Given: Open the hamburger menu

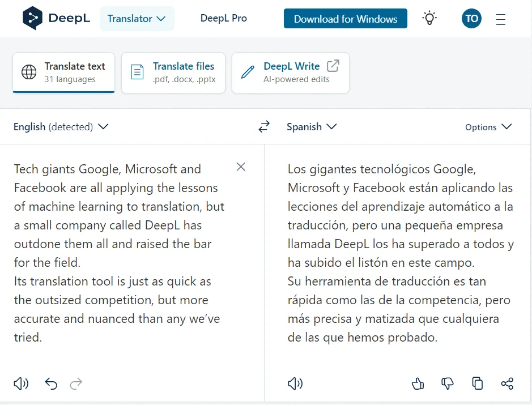Looking at the screenshot, I should tap(501, 19).
